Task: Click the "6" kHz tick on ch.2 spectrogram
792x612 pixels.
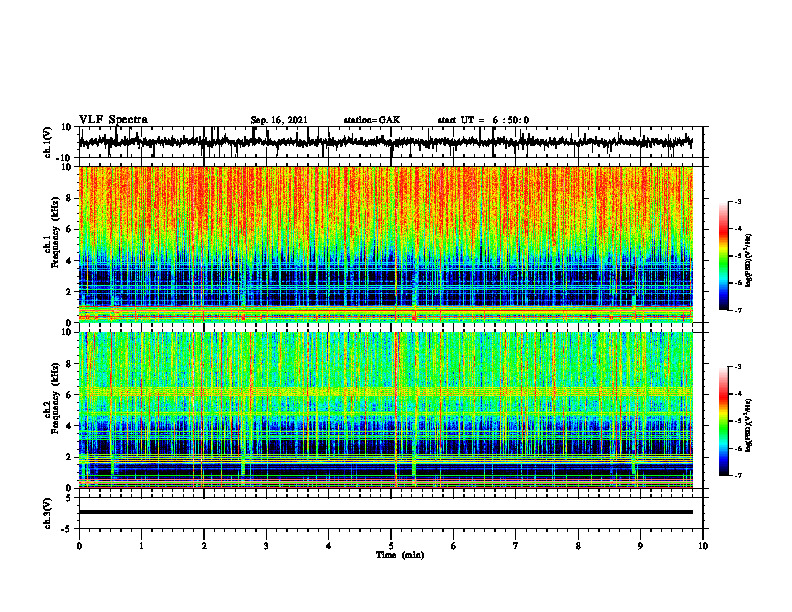Action: click(70, 395)
